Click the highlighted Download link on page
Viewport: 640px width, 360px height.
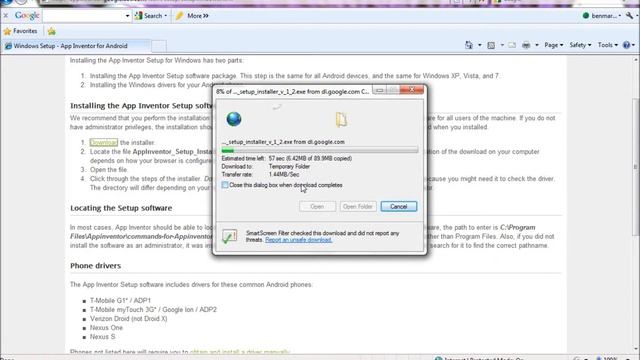click(104, 142)
